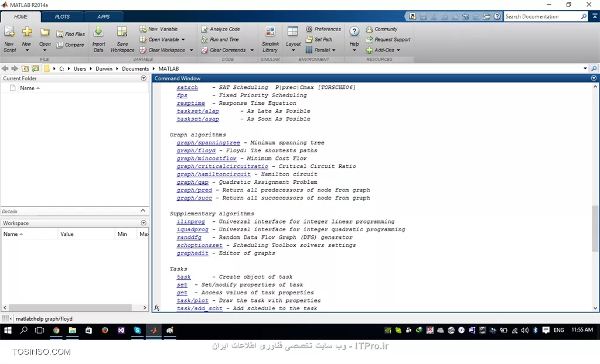Click New Variable in ribbon
Image resolution: width=600 pixels, height=364 pixels.
(x=158, y=29)
